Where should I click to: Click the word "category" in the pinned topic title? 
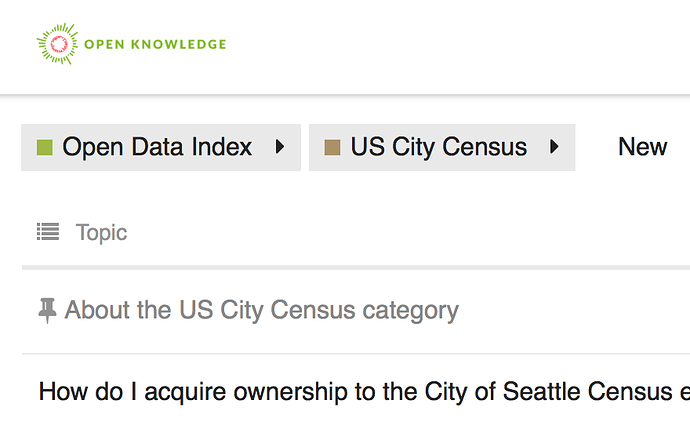(410, 310)
